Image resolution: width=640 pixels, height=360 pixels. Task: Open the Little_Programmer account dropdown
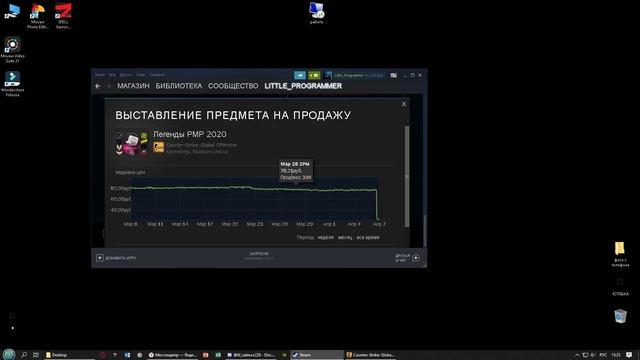[358, 75]
